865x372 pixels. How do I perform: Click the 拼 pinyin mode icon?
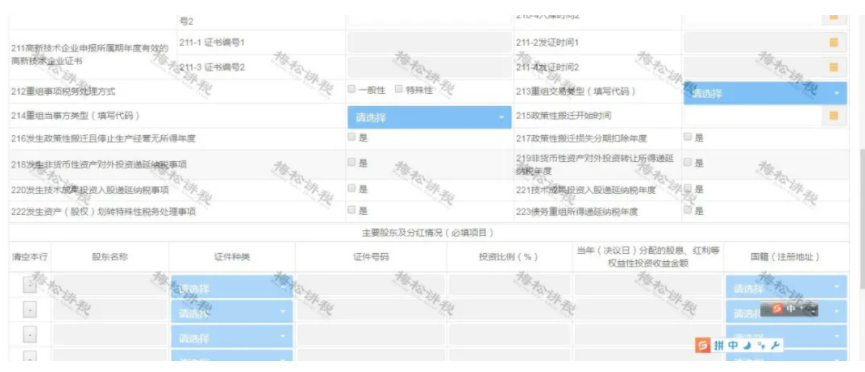(x=718, y=346)
